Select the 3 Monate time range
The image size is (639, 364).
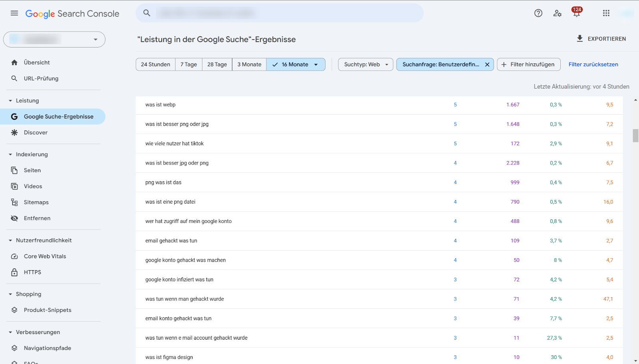249,64
